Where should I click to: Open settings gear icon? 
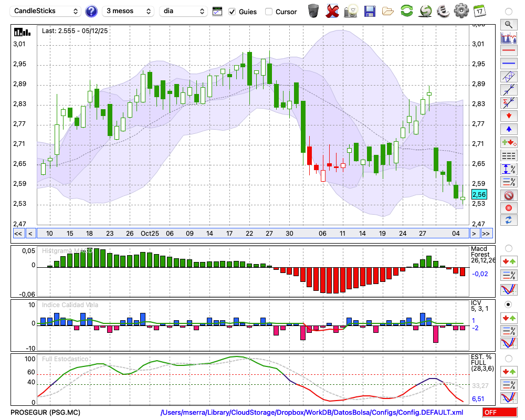point(461,11)
